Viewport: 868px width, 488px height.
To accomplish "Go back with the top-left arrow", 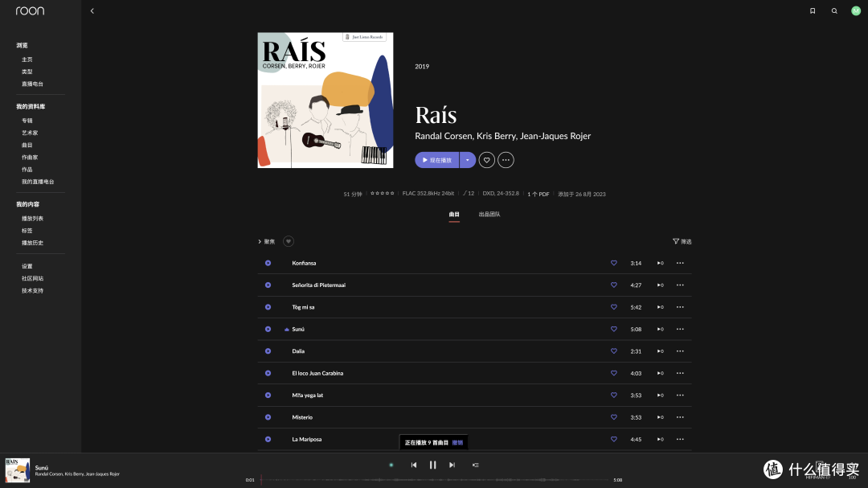I will (x=92, y=10).
